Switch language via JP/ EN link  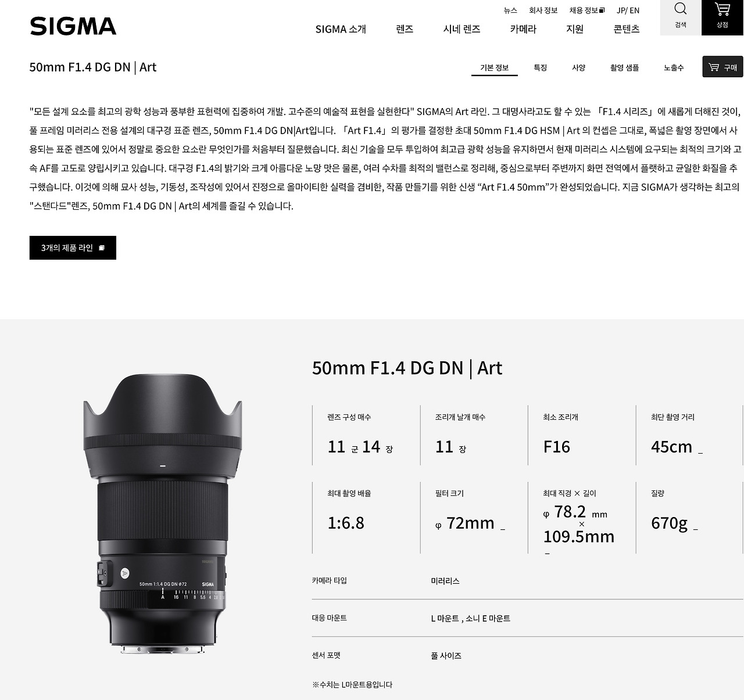(x=628, y=10)
